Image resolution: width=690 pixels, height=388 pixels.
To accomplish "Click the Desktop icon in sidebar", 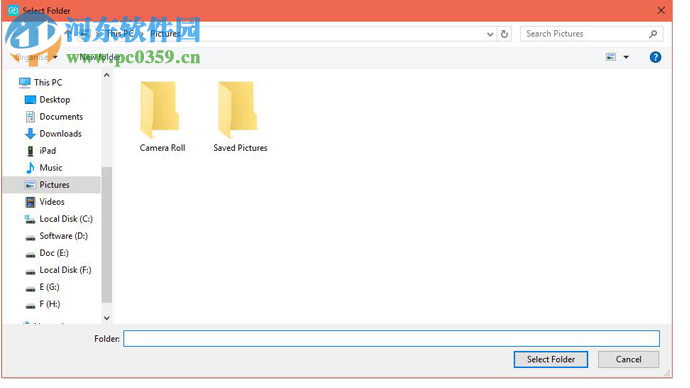I will tap(30, 100).
